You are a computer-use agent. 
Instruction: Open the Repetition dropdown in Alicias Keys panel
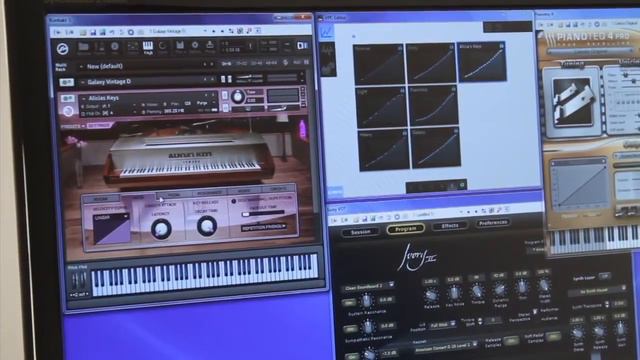(264, 227)
